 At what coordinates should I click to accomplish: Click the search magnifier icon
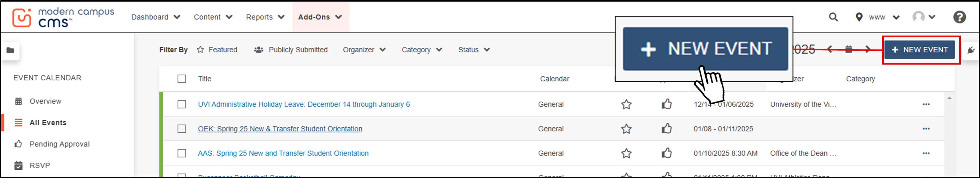[x=833, y=17]
